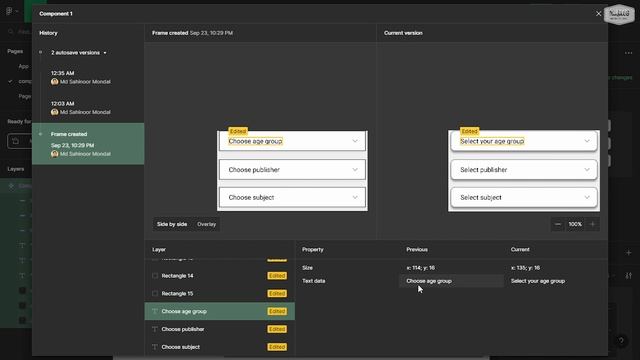Click the Size property row label
The height and width of the screenshot is (360, 640).
[x=307, y=268]
